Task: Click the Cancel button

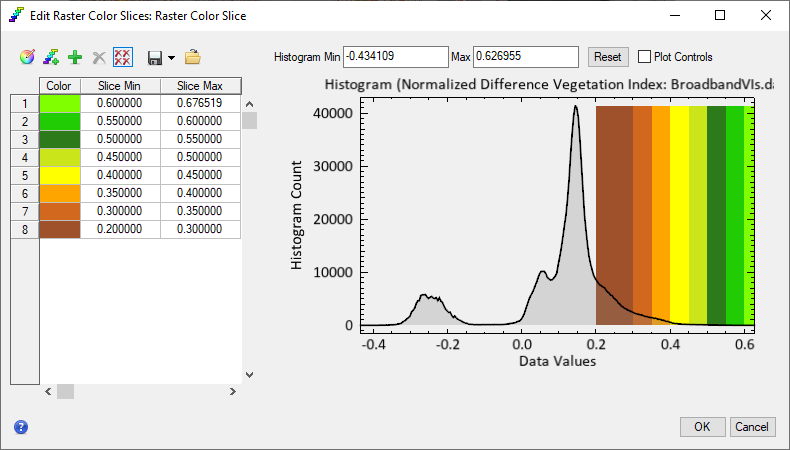Action: [x=752, y=427]
